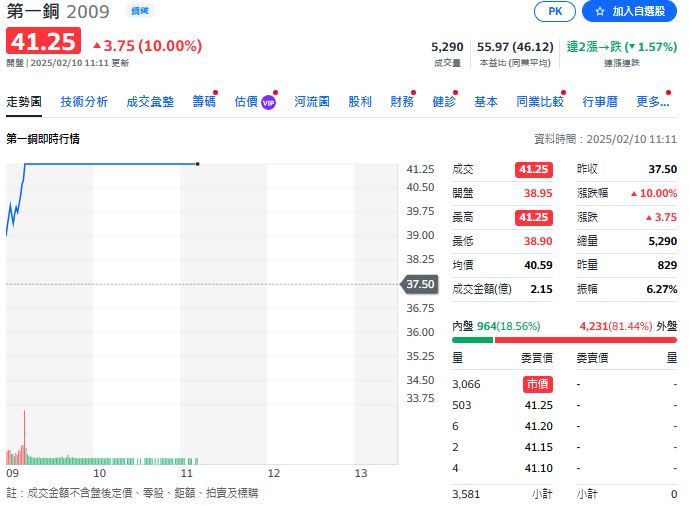This screenshot has height=506, width=689.
Task: Open the 估價 VIP tab
Action: tap(255, 102)
